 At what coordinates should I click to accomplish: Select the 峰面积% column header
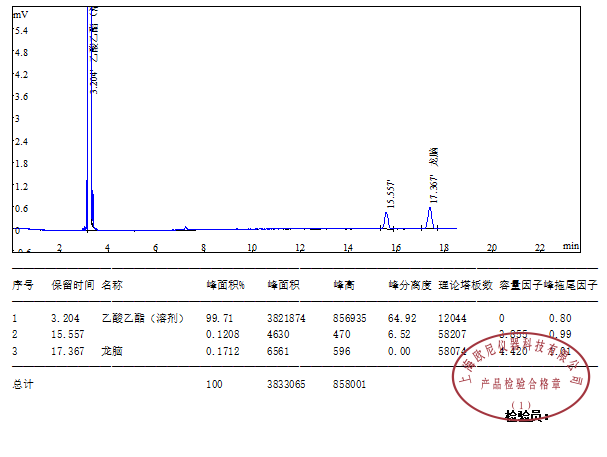(x=225, y=285)
